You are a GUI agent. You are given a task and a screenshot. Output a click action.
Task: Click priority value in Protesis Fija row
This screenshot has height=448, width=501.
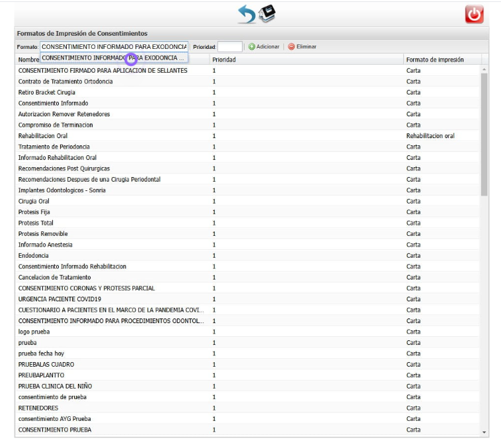point(214,212)
